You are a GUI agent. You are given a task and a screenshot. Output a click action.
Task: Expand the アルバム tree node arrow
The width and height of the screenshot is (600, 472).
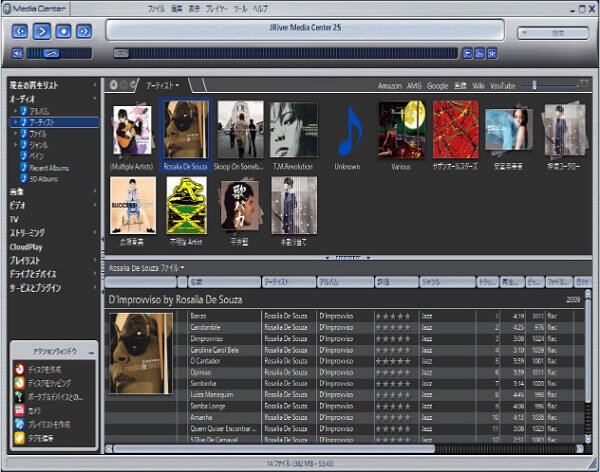(x=16, y=111)
